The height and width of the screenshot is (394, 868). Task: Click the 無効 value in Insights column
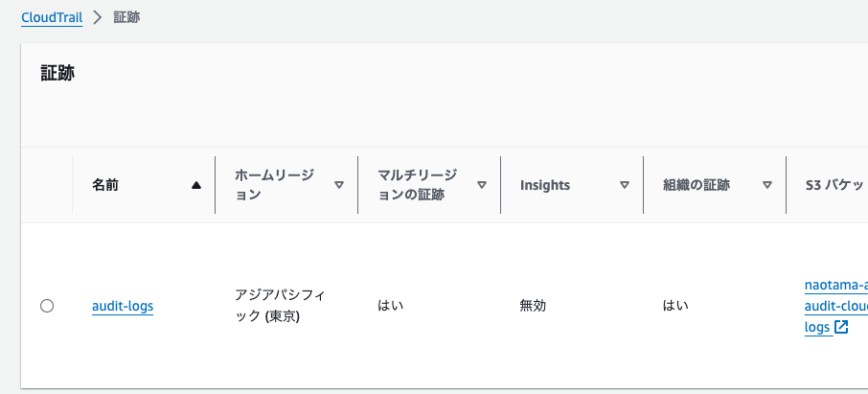(x=533, y=306)
